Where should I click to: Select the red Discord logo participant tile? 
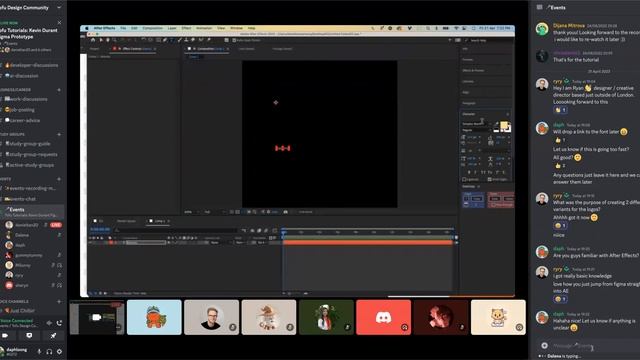(384, 318)
